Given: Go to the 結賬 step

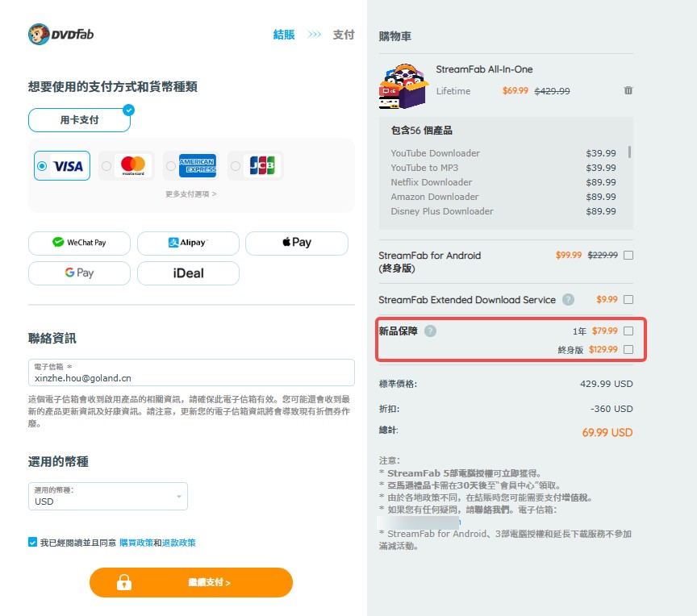Looking at the screenshot, I should tap(284, 34).
